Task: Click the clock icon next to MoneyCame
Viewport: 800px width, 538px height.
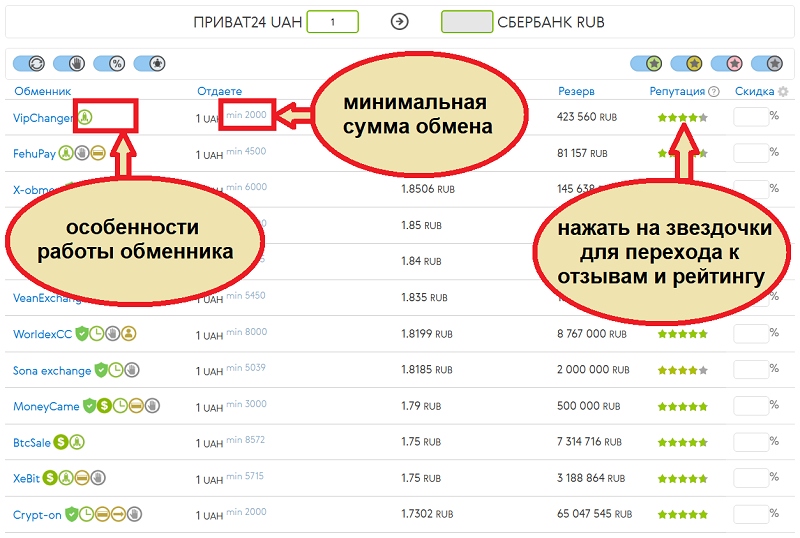Action: click(120, 406)
